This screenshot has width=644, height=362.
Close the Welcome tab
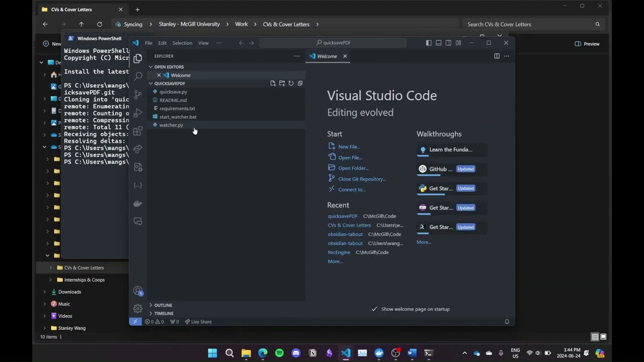tap(345, 56)
